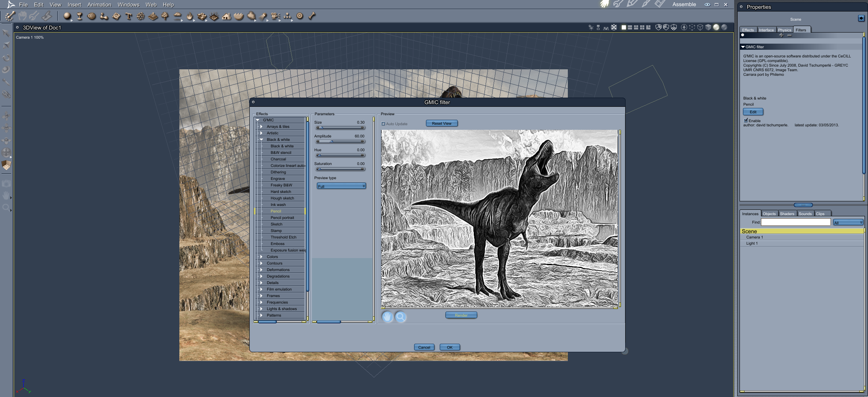Screen dimensions: 868x397
Task: Switch 3D view to four-pane grid layout
Action: tap(642, 28)
